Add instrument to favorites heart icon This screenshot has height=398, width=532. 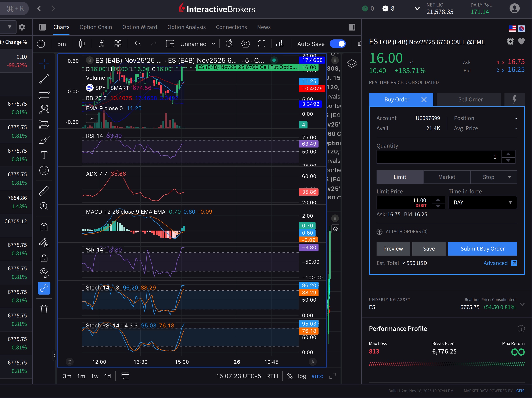pyautogui.click(x=521, y=42)
